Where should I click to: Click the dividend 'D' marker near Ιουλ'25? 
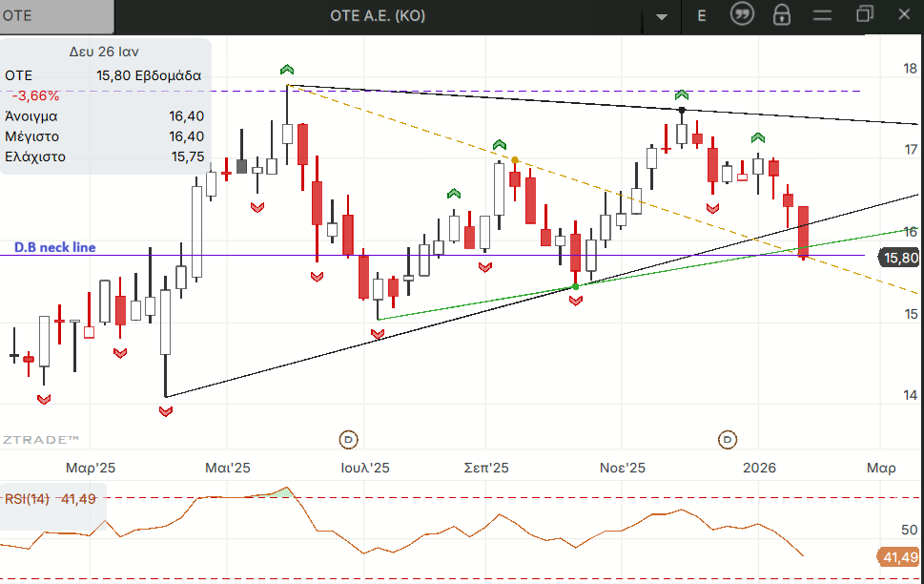(349, 439)
